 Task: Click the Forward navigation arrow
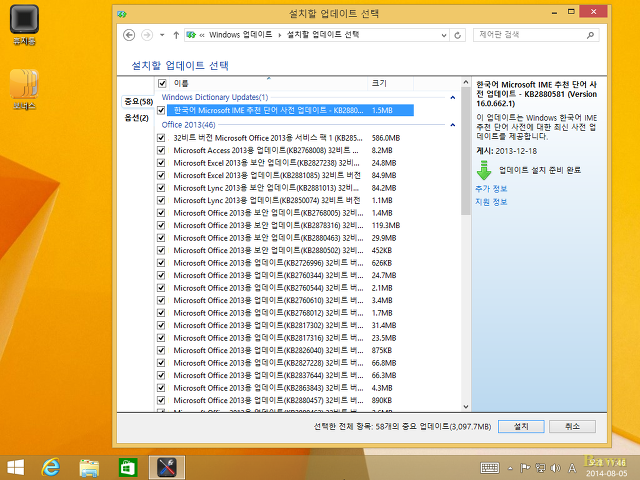pos(147,35)
